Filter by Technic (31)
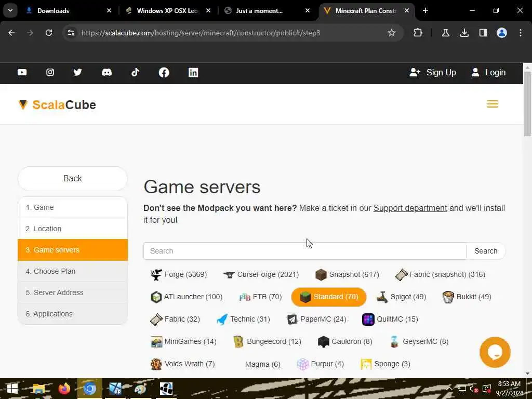The height and width of the screenshot is (399, 532). point(243,320)
